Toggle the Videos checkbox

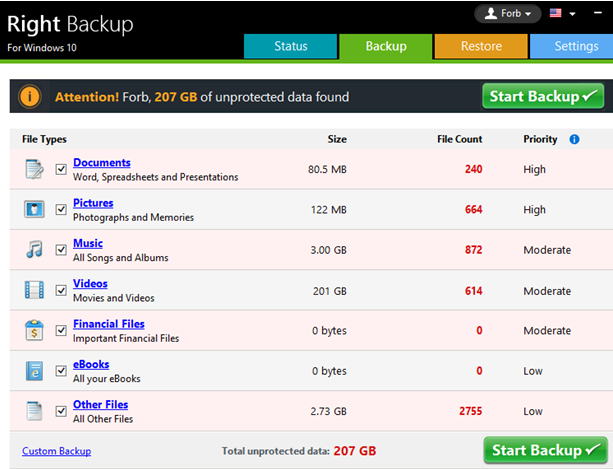coord(61,290)
